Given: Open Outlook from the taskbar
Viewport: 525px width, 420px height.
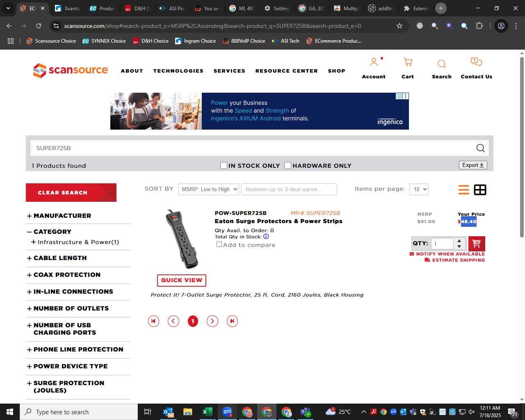Looking at the screenshot, I should 168,412.
